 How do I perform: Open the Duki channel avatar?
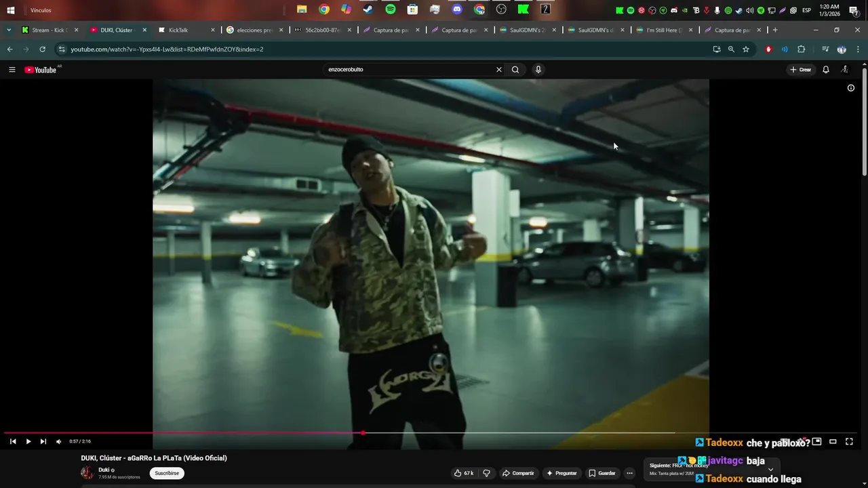pos(87,473)
